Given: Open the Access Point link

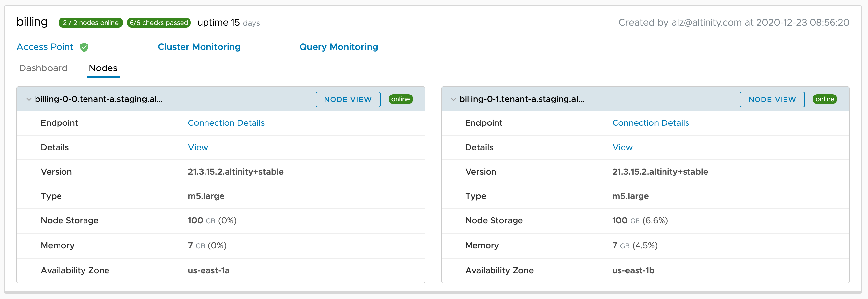Looking at the screenshot, I should [45, 47].
